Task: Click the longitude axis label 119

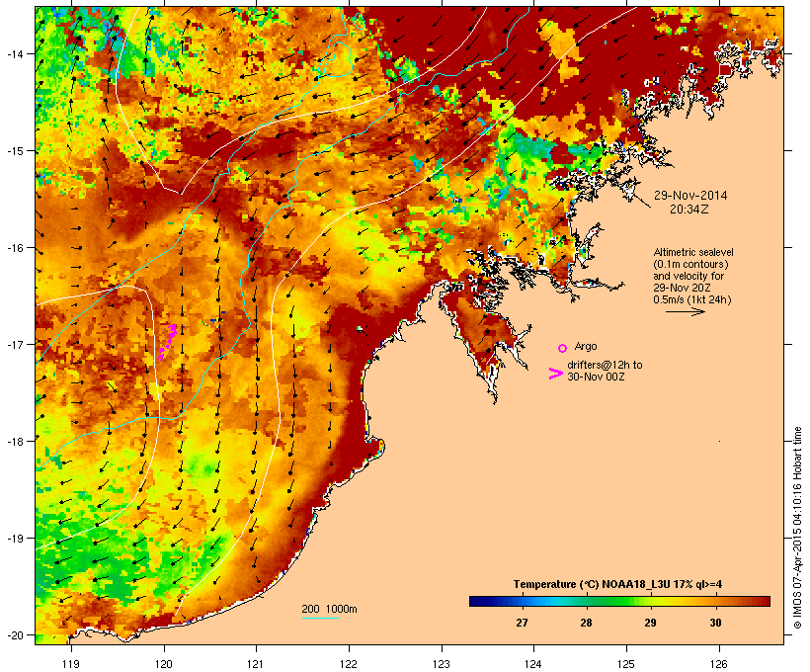Action: pyautogui.click(x=71, y=664)
